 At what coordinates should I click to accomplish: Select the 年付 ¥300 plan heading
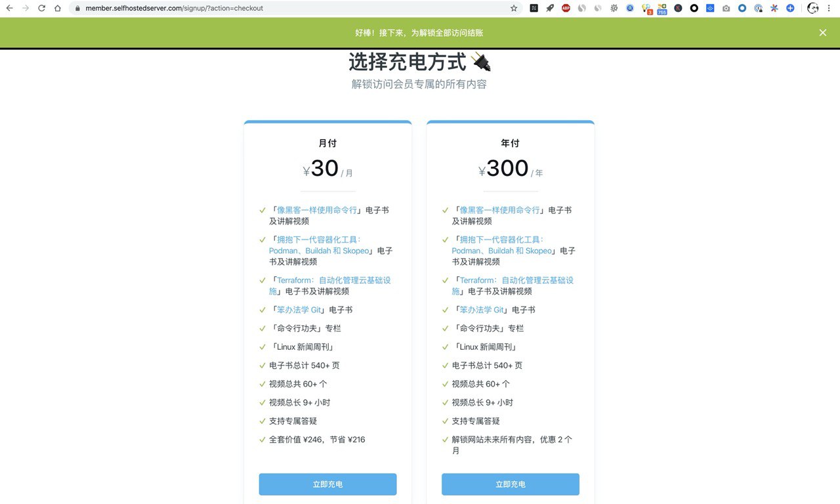point(510,143)
